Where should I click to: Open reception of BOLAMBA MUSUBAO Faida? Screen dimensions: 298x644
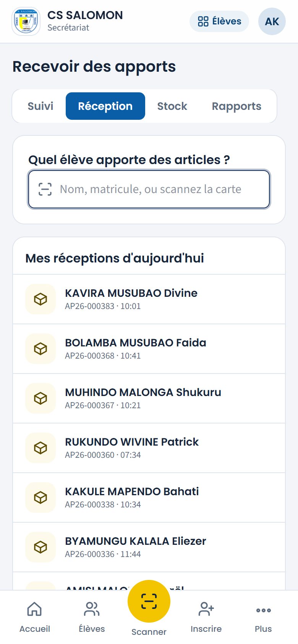point(149,349)
